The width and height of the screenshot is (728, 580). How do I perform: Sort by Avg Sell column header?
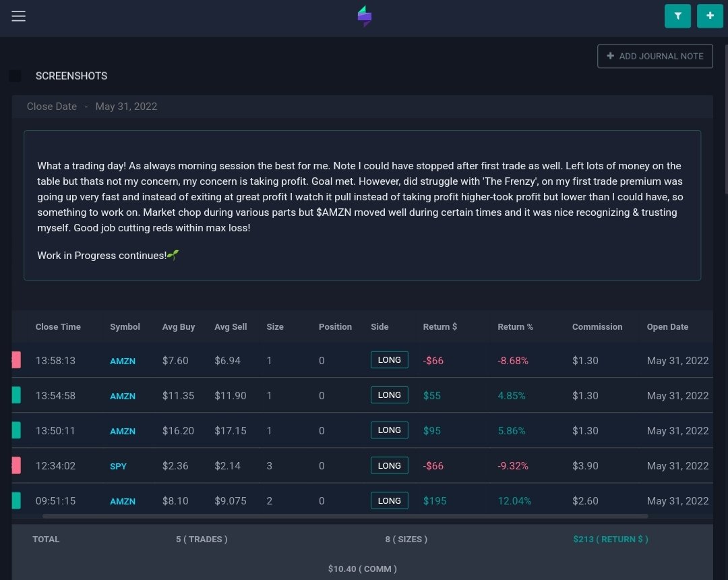231,327
